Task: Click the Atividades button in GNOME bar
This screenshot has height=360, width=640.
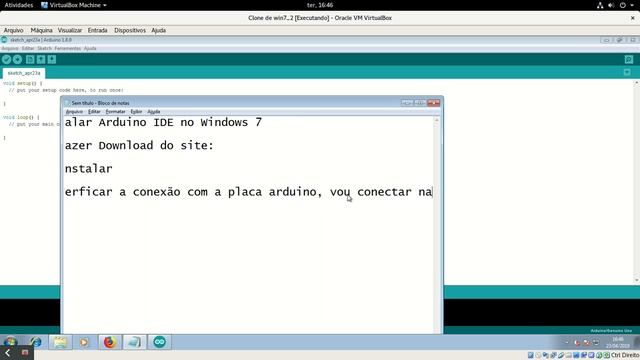Action: pyautogui.click(x=19, y=5)
